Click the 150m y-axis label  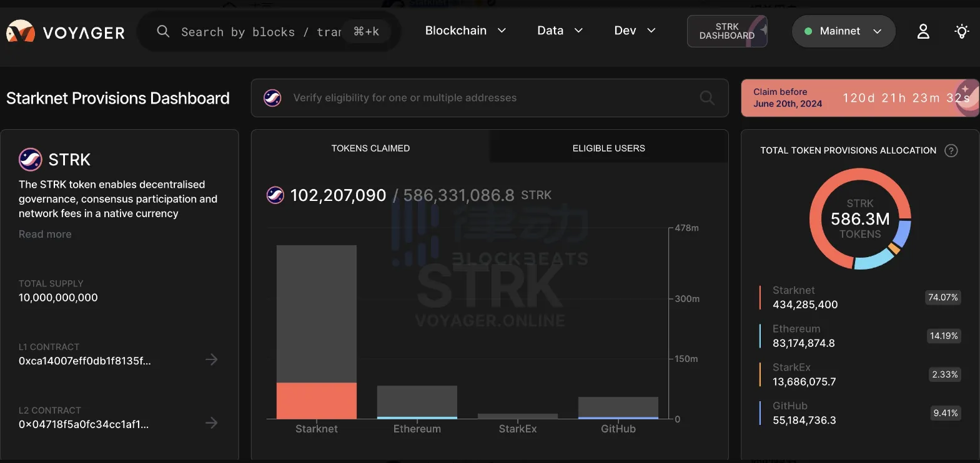click(686, 359)
